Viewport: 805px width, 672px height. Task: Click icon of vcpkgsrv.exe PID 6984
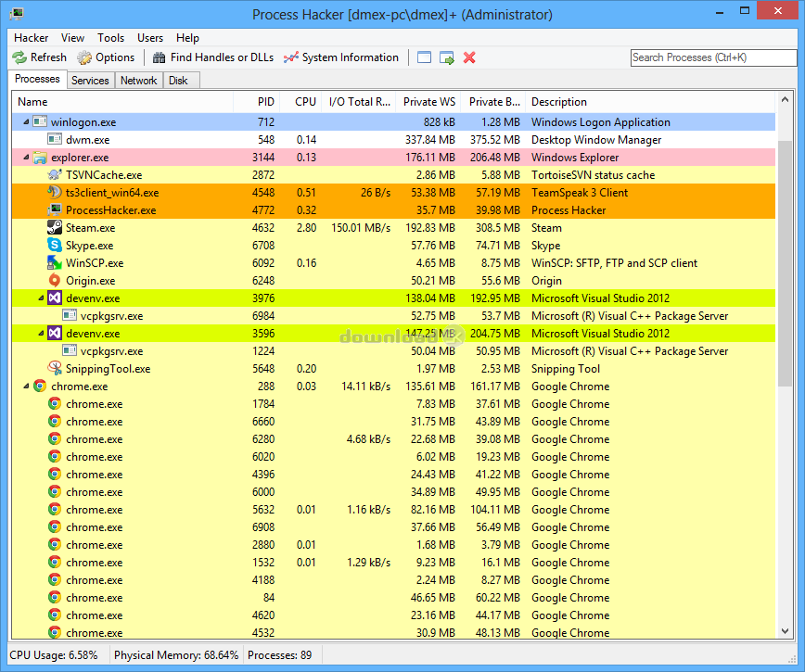(70, 315)
